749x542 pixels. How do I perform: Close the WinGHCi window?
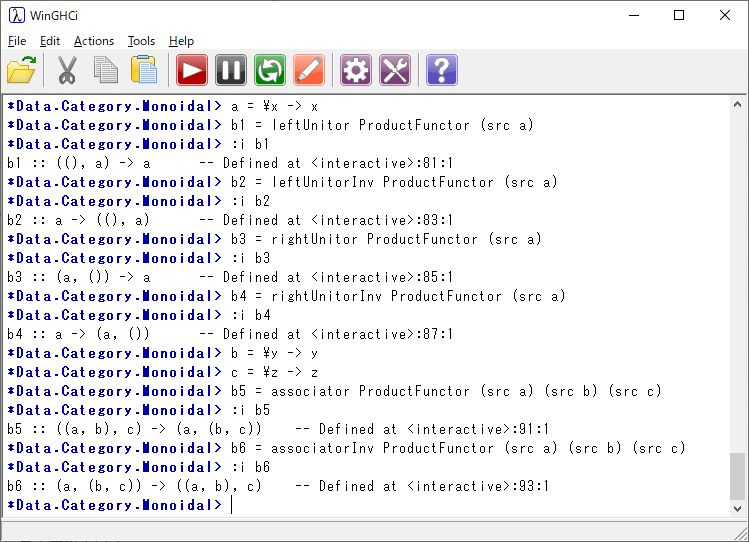725,15
